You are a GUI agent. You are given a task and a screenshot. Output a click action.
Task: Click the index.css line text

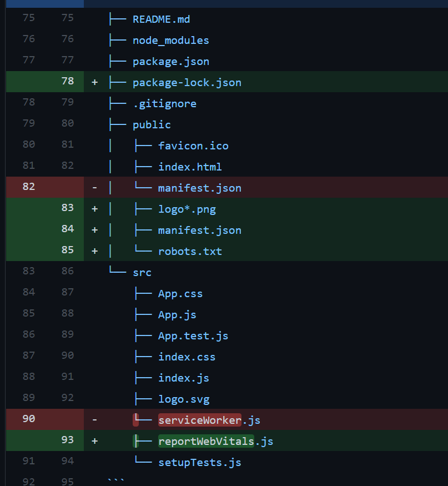[187, 357]
